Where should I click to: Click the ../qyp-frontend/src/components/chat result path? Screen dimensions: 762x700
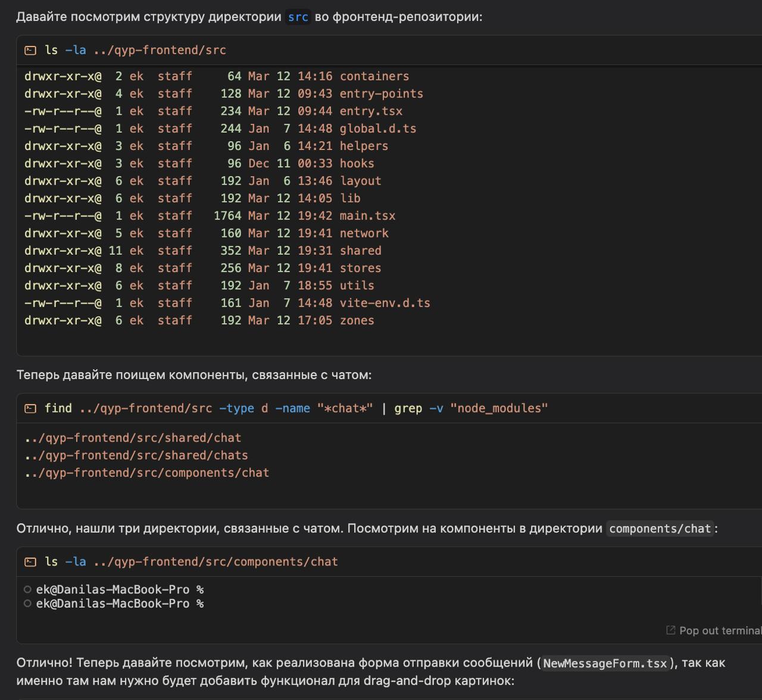click(x=147, y=473)
